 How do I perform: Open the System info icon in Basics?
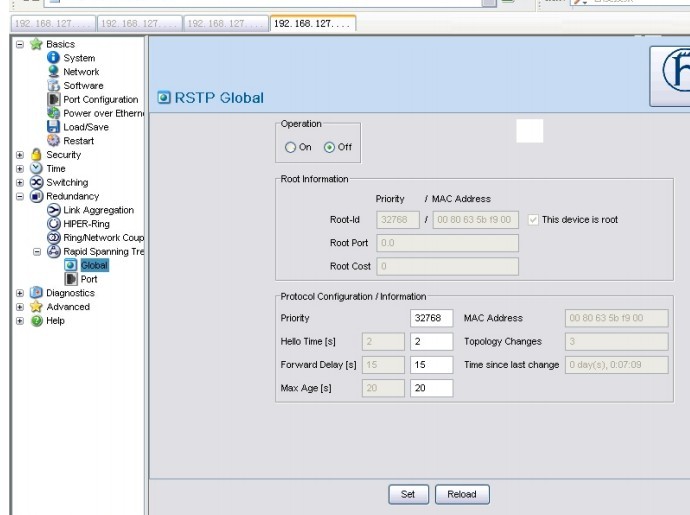pyautogui.click(x=54, y=58)
